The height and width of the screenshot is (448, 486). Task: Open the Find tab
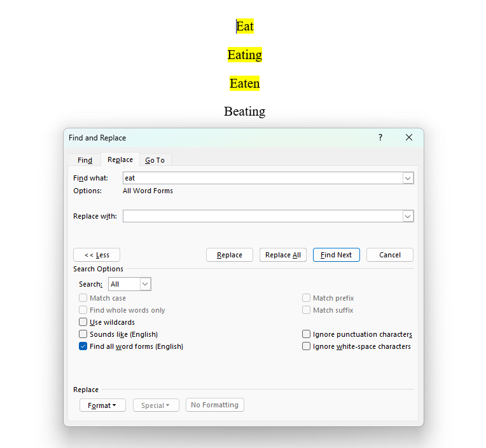(85, 160)
